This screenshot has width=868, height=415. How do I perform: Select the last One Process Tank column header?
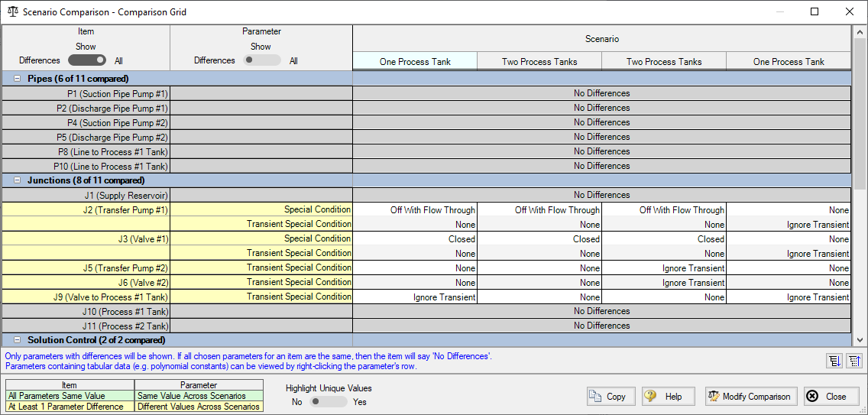click(x=789, y=61)
